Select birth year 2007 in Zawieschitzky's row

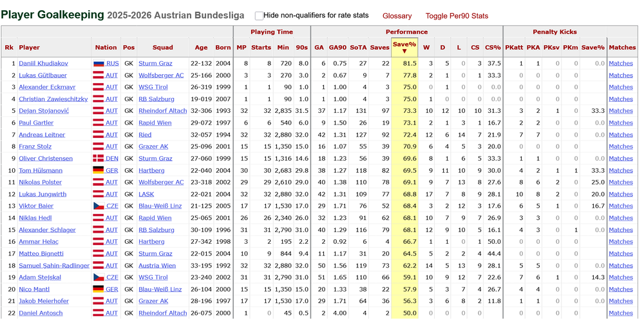tap(223, 99)
